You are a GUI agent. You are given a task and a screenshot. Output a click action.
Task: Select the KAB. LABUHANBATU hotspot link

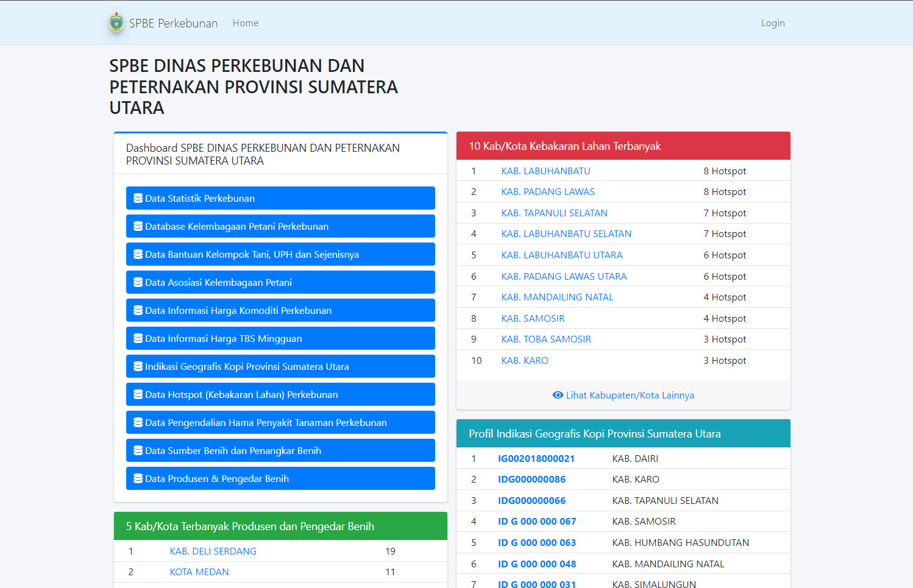point(545,171)
